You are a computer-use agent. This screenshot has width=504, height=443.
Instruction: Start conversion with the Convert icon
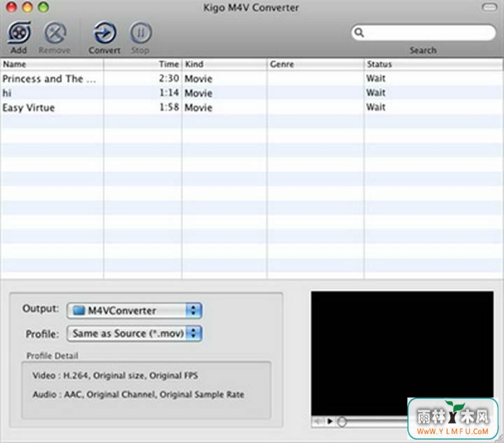[104, 33]
